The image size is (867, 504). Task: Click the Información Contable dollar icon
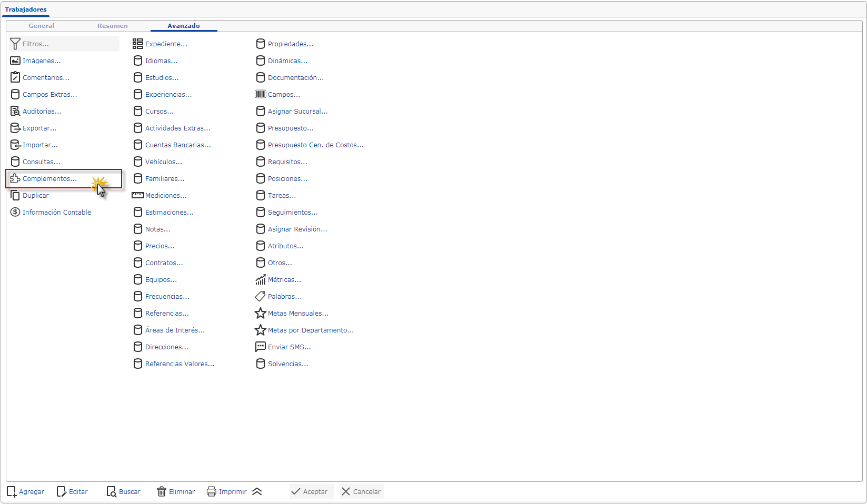click(15, 213)
